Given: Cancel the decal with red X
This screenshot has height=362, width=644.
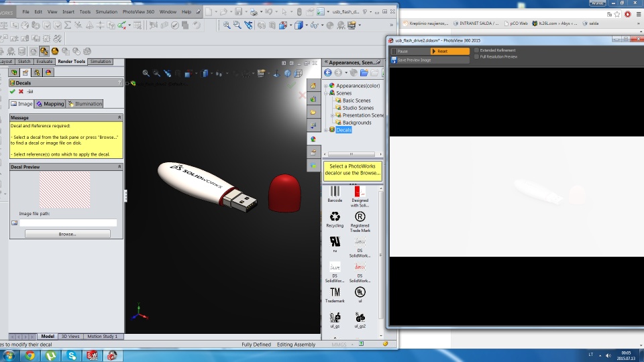Looking at the screenshot, I should (x=21, y=92).
